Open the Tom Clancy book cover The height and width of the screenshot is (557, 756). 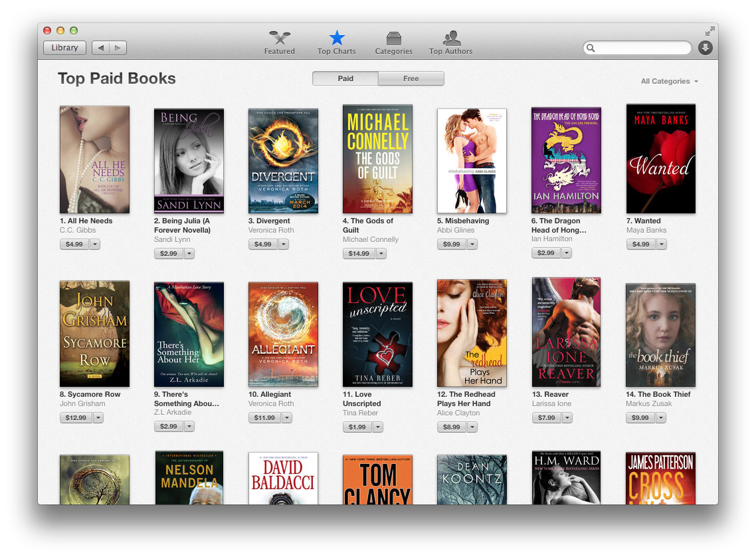coord(377,480)
